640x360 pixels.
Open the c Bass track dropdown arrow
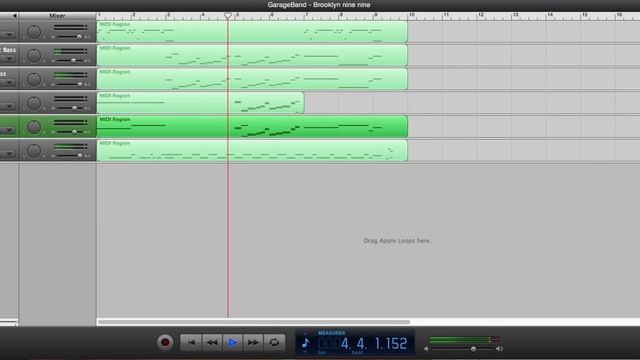(9, 59)
